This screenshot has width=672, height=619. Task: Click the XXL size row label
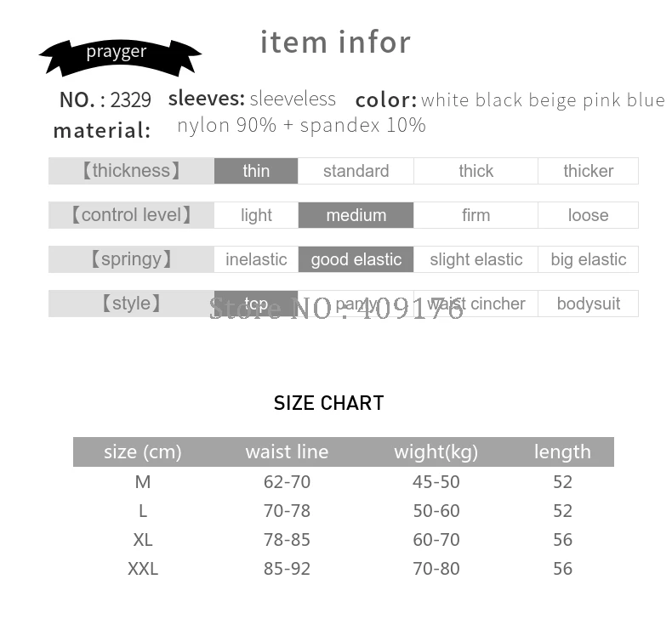(x=143, y=569)
